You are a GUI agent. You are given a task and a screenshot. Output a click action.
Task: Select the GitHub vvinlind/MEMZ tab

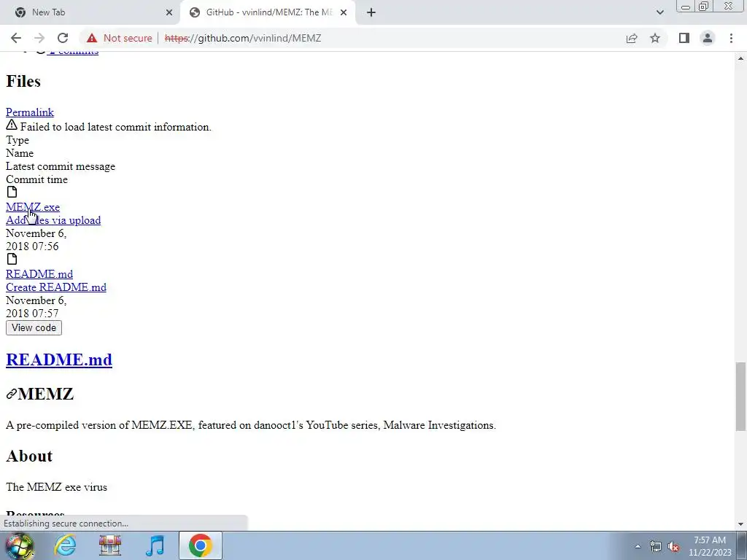268,12
